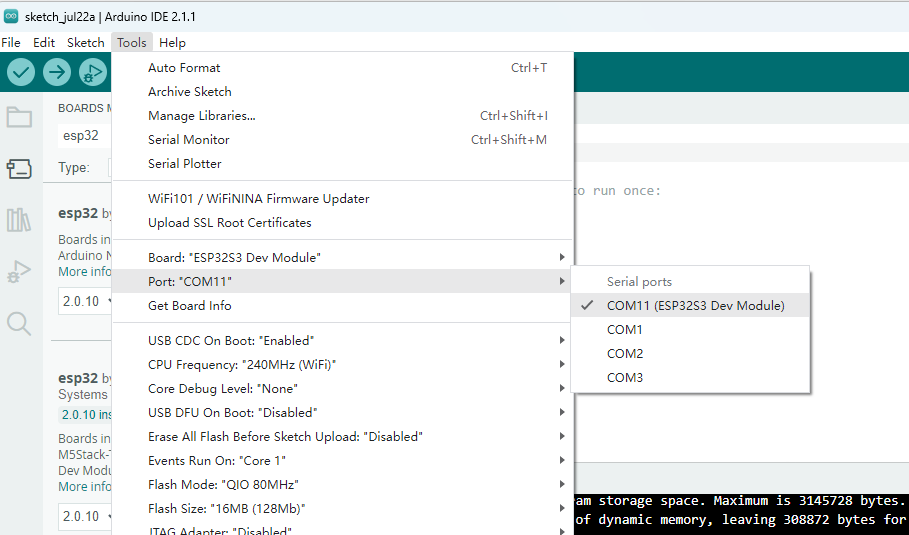This screenshot has height=535, width=909.
Task: Open the Boards Manager sidebar icon
Action: [x=19, y=169]
